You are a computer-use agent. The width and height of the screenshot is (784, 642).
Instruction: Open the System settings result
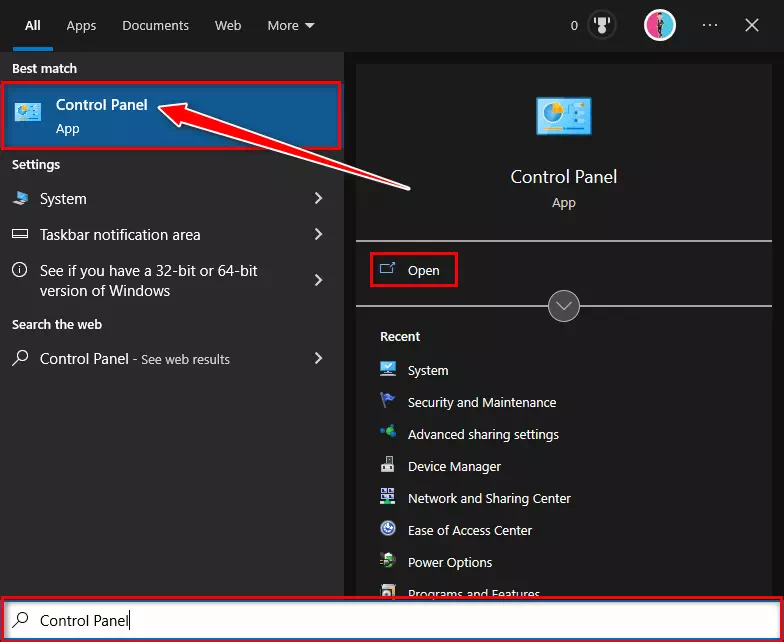pyautogui.click(x=172, y=198)
